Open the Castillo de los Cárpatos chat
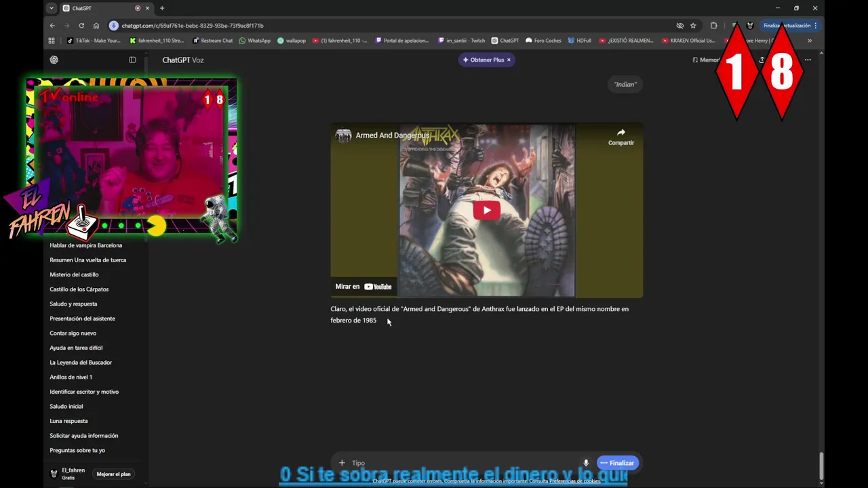 pyautogui.click(x=79, y=289)
